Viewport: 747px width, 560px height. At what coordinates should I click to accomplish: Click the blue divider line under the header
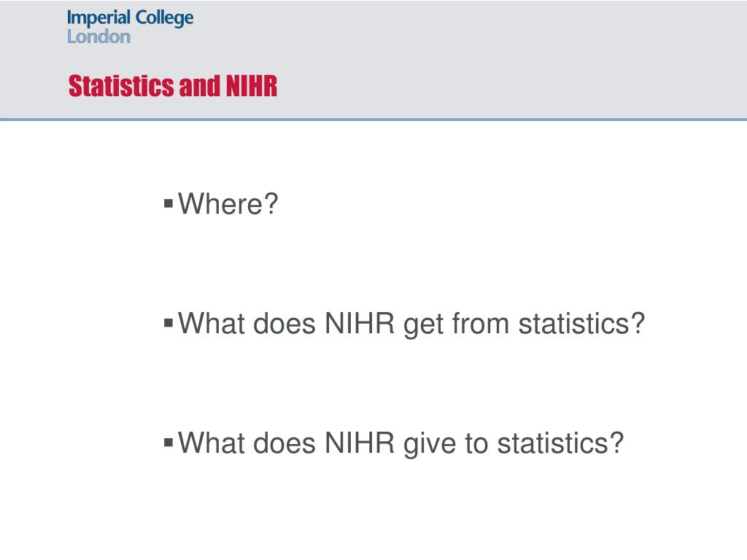pyautogui.click(x=373, y=119)
